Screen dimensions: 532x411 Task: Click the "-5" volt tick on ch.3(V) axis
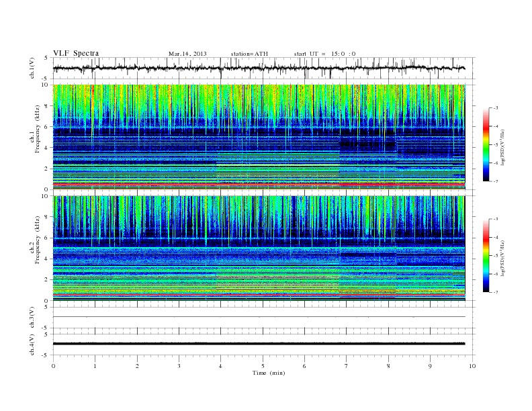point(46,328)
